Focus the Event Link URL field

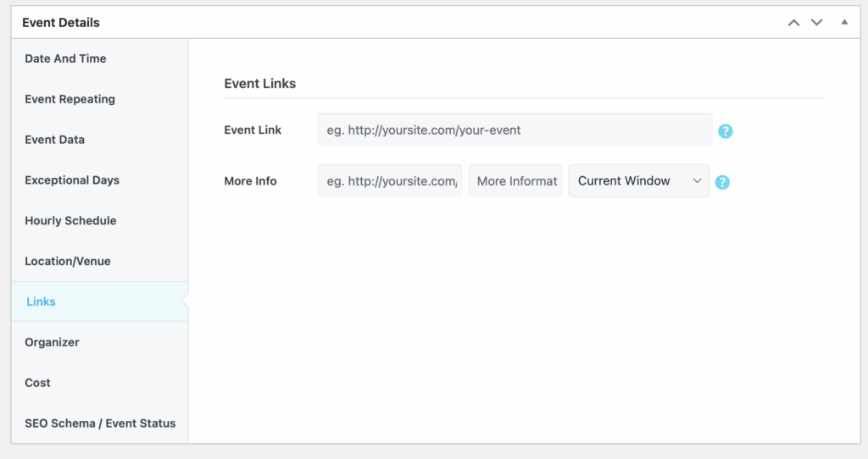(x=515, y=130)
